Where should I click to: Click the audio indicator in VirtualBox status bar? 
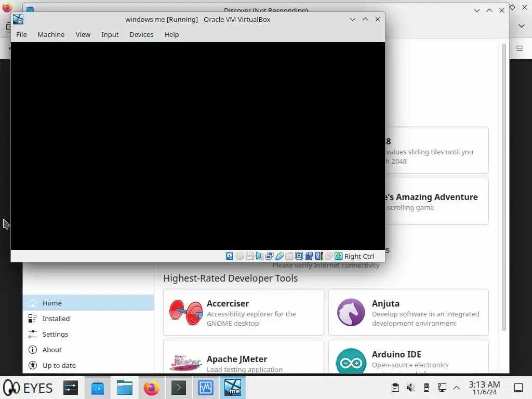click(259, 256)
